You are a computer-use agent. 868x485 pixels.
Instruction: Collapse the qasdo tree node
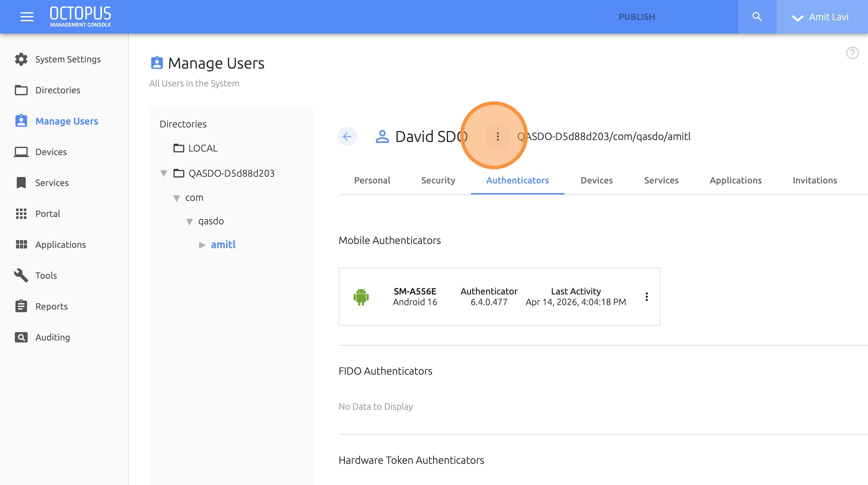(189, 222)
